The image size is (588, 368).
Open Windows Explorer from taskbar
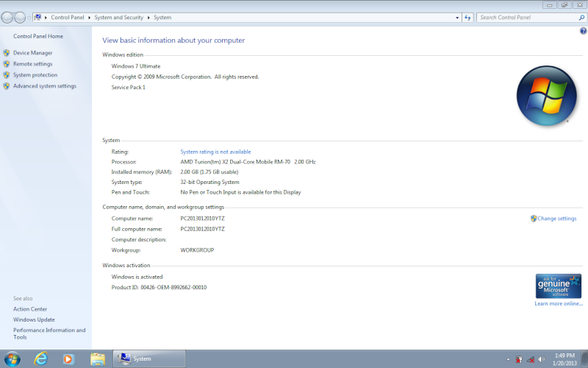[x=98, y=359]
